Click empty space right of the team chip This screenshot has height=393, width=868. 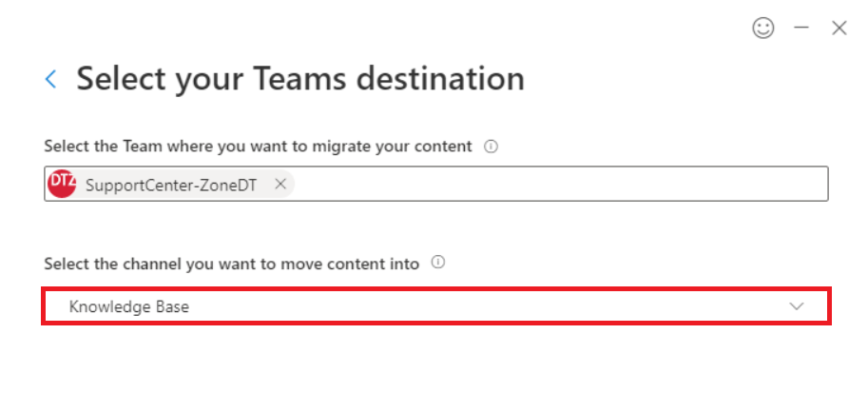559,184
